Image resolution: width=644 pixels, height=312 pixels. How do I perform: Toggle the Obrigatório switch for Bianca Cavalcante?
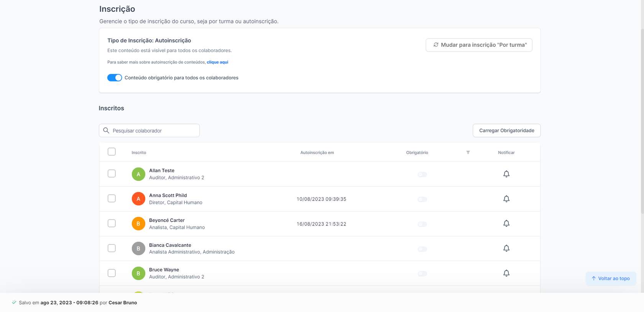pyautogui.click(x=422, y=249)
